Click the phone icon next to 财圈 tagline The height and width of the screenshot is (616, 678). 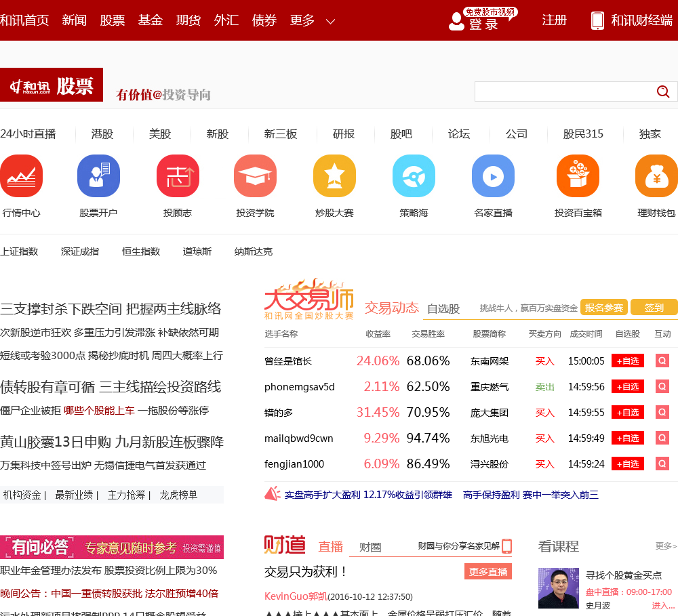506,546
